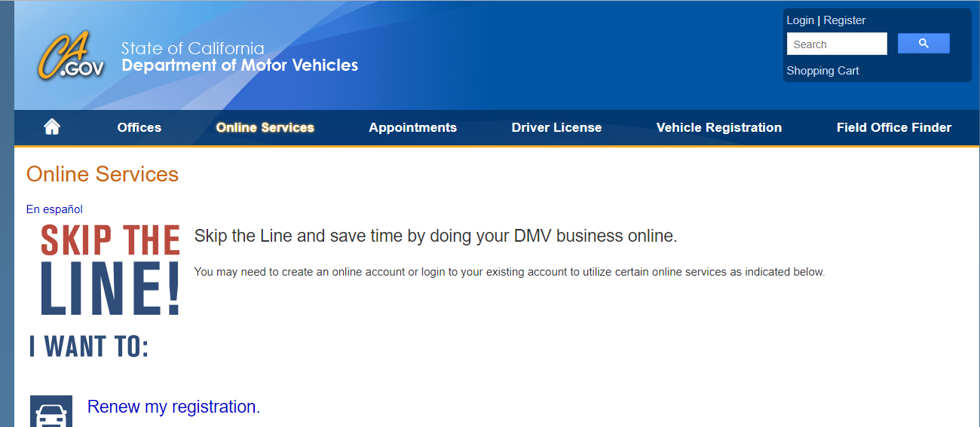
Task: Open the Vehicle Registration menu
Action: (x=719, y=127)
